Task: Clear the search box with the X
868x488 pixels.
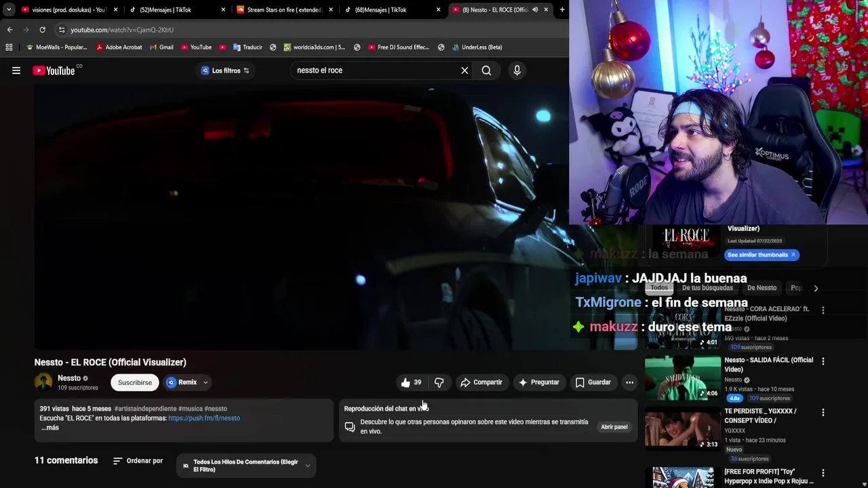Action: 465,70
